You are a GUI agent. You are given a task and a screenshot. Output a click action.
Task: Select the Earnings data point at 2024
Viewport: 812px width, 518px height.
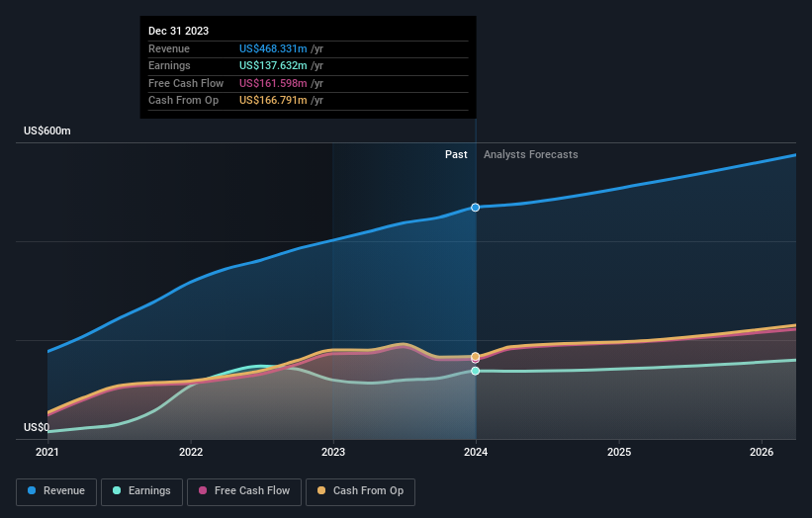click(476, 371)
